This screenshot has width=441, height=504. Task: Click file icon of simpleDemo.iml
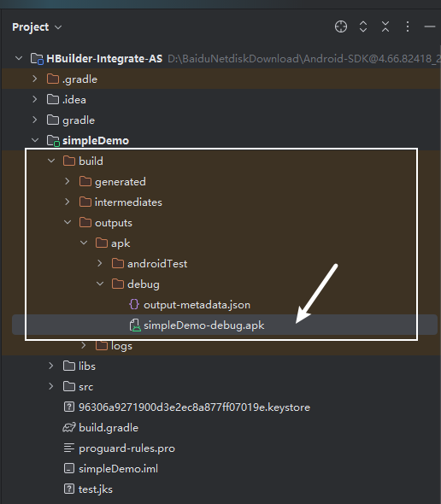pos(69,469)
